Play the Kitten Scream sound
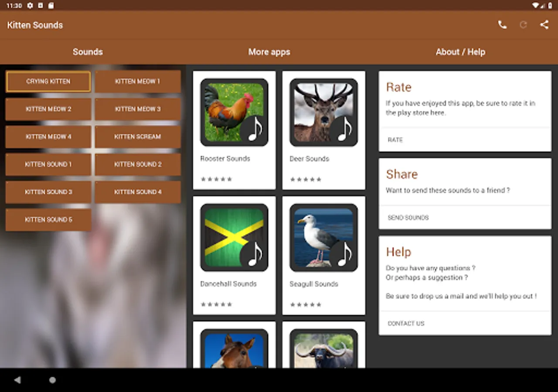 (138, 137)
